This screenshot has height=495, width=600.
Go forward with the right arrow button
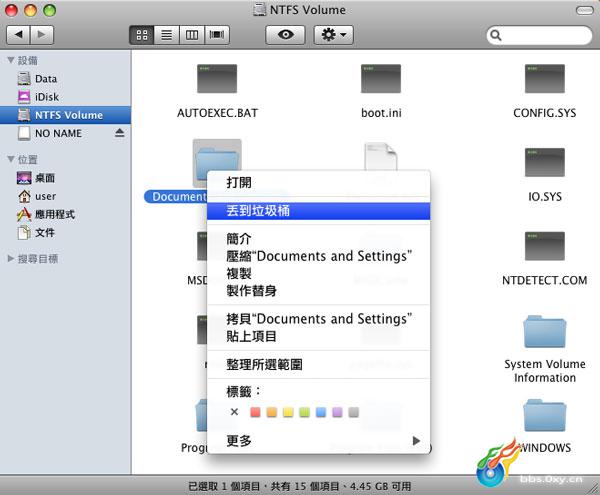point(42,35)
